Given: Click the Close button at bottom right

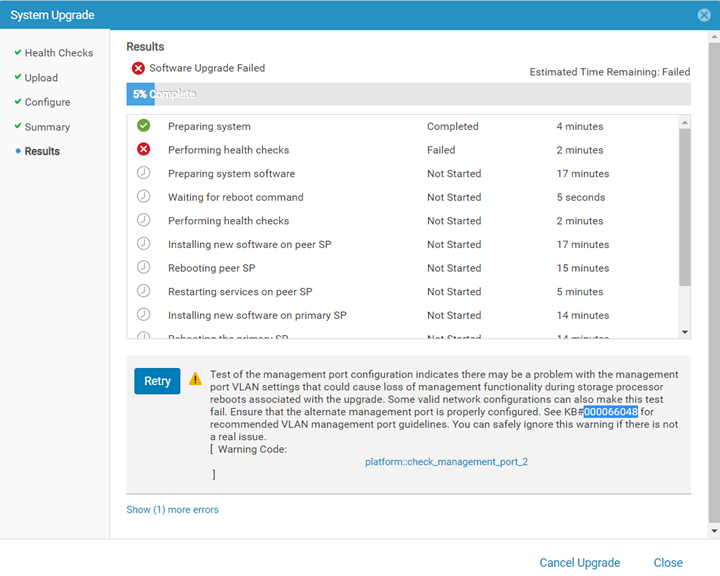Looking at the screenshot, I should click(x=668, y=563).
